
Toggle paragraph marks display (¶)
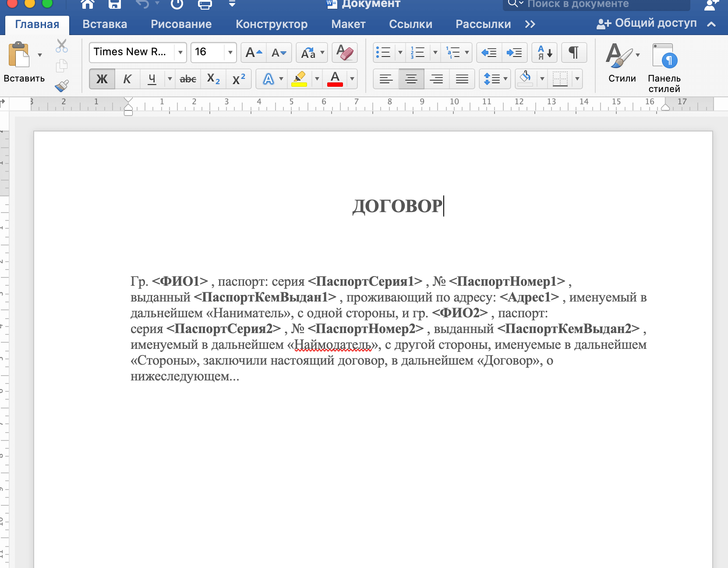click(574, 53)
